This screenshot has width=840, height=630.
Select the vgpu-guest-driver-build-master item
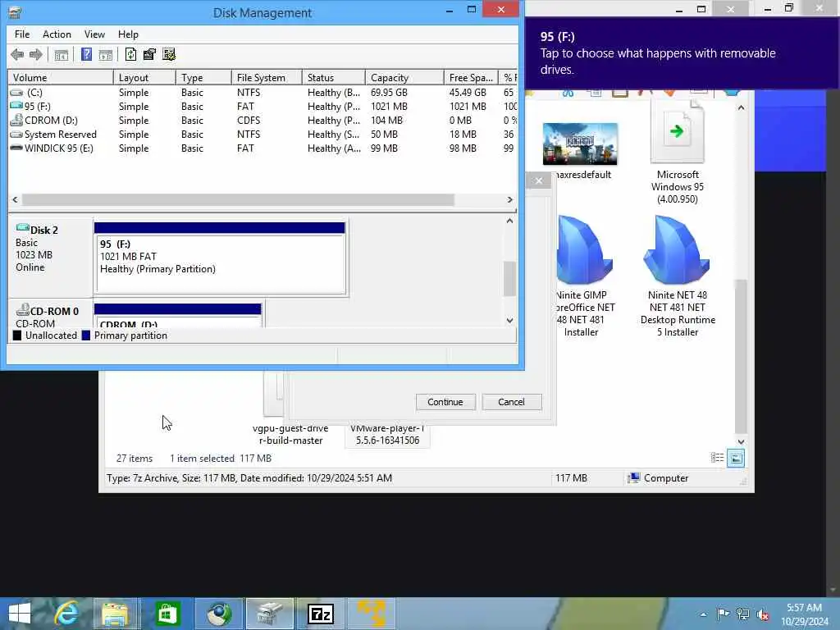coord(290,435)
